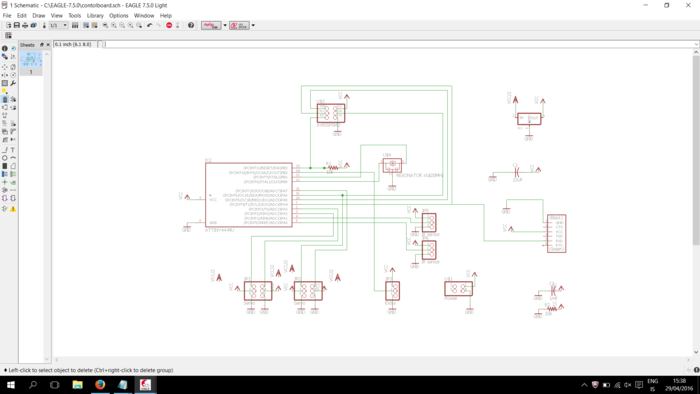This screenshot has height=394, width=700.
Task: Select the Copy tool
Action: tap(13, 67)
